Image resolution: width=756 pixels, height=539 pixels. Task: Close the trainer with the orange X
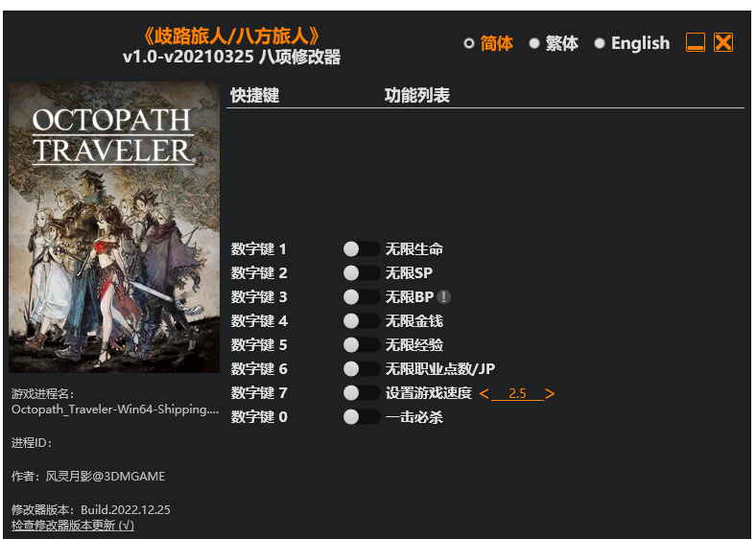coord(723,42)
